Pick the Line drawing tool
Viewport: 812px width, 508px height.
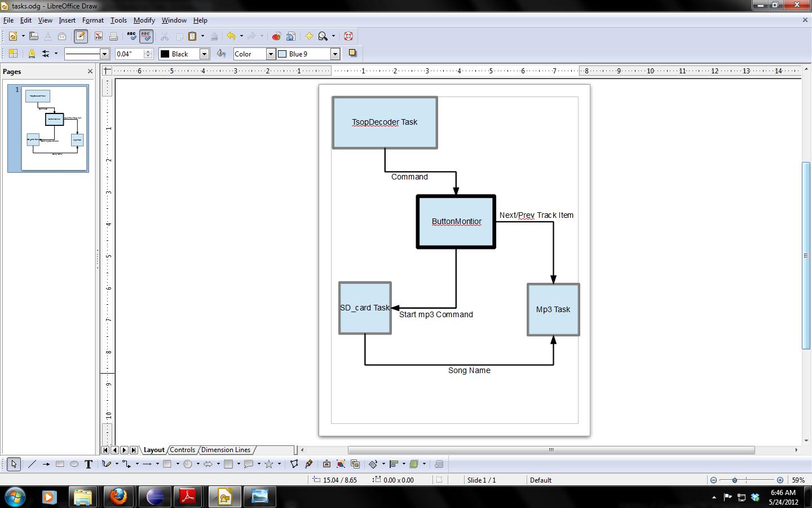coord(32,464)
